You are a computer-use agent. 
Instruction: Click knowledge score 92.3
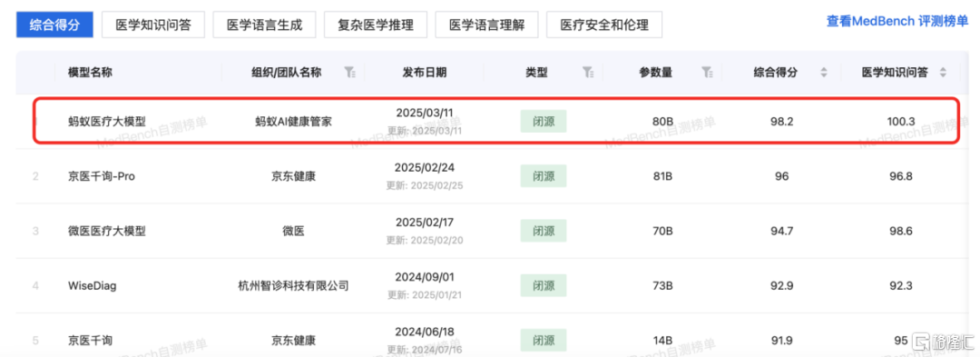901,286
